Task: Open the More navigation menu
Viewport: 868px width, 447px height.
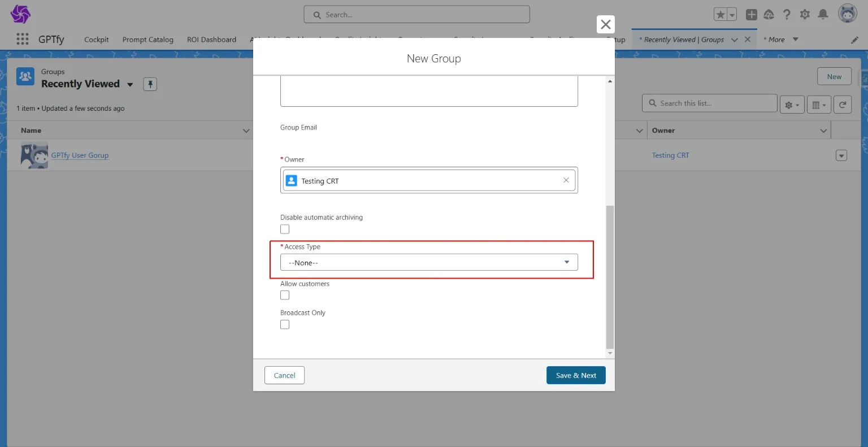Action: [781, 40]
